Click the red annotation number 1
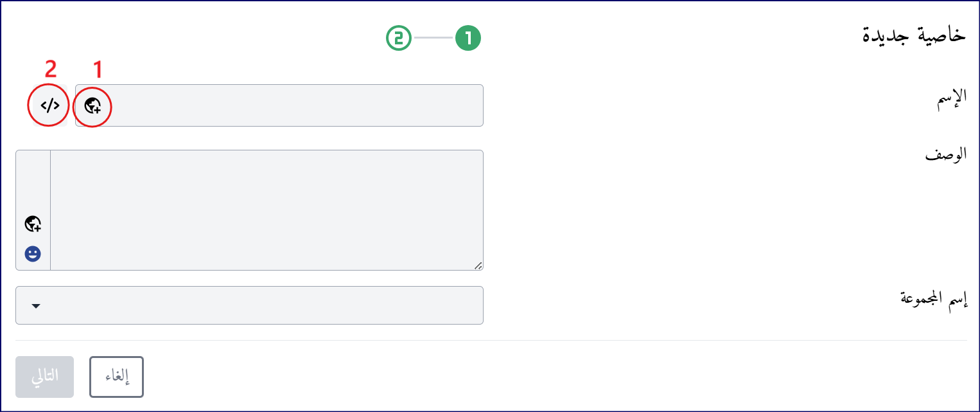The image size is (980, 412). [x=98, y=68]
